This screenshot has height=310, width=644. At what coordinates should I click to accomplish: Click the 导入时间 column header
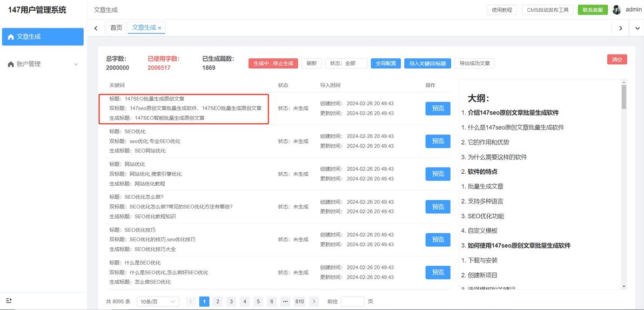[330, 85]
